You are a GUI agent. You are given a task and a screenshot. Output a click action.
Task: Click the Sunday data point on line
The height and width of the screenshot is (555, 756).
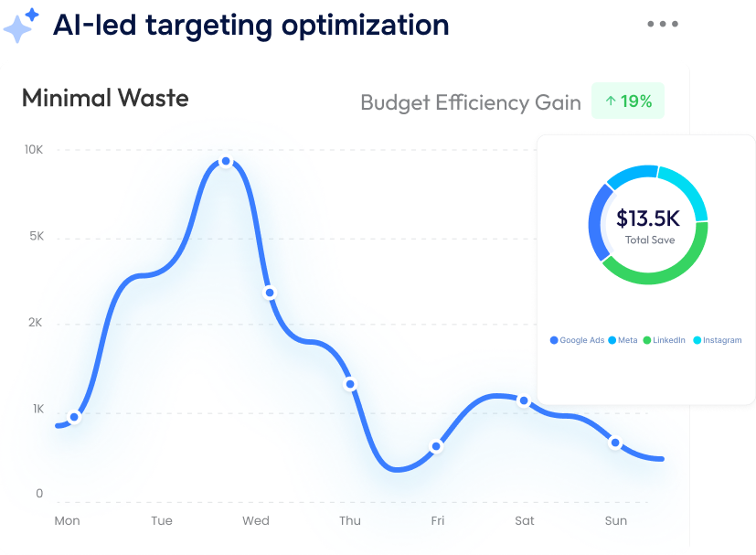[x=615, y=443]
